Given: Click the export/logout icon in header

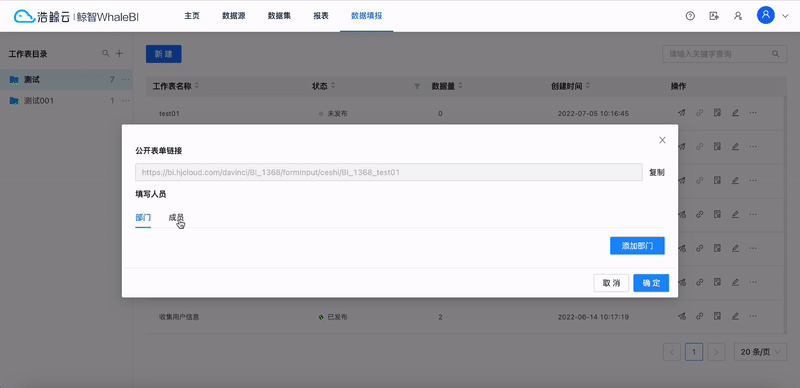Looking at the screenshot, I should click(x=714, y=16).
